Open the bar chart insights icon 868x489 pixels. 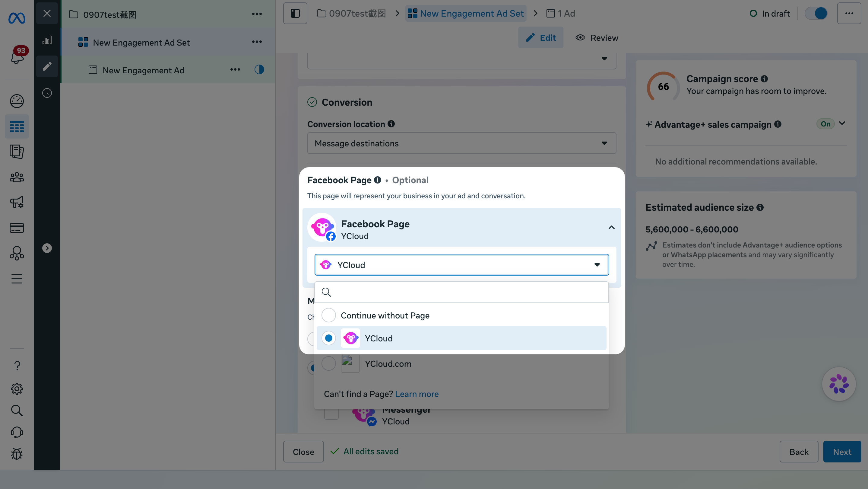47,40
